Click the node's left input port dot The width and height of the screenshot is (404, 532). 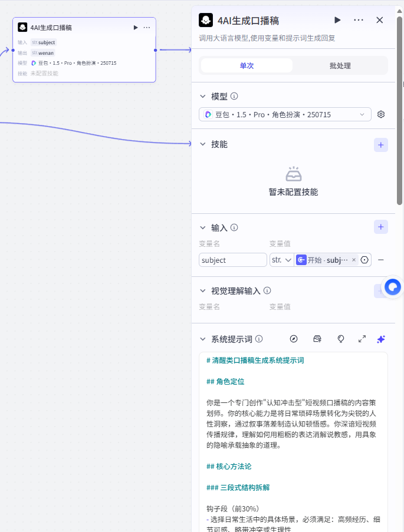pos(13,50)
